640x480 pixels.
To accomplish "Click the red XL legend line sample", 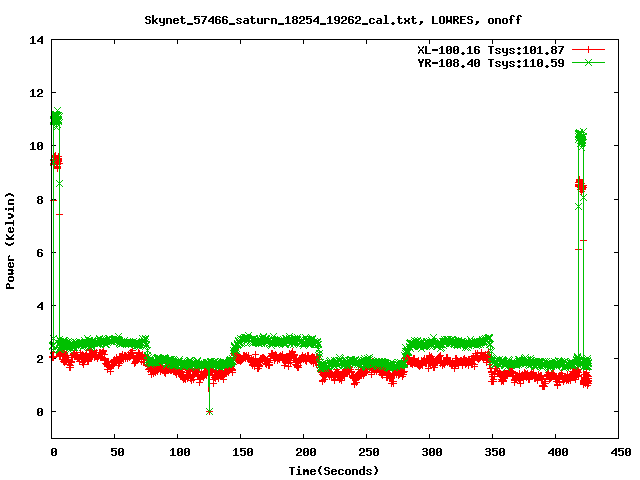I will (x=588, y=50).
